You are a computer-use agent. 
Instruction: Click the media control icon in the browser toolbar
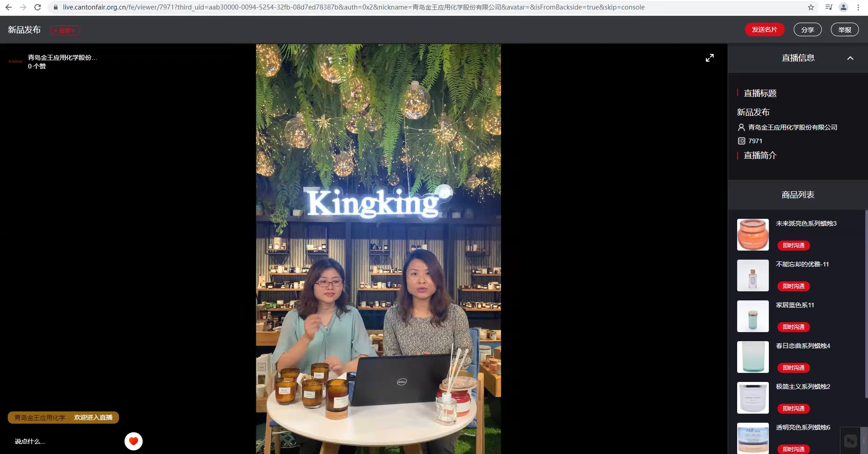(828, 7)
